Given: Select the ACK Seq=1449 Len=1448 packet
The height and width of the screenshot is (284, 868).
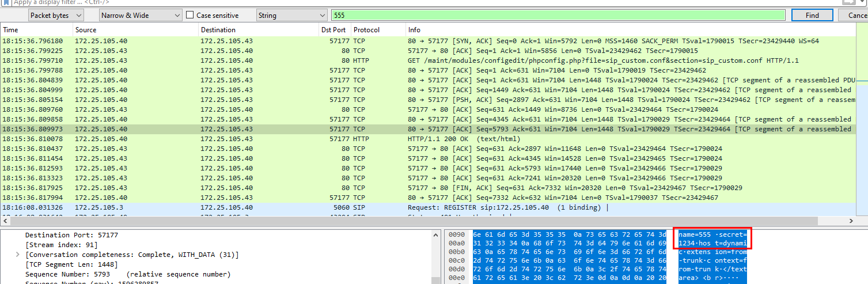Looking at the screenshot, I should [x=428, y=90].
